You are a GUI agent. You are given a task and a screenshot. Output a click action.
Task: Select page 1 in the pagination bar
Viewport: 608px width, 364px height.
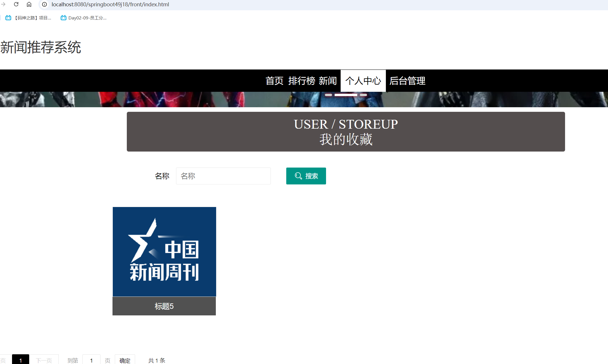(20, 360)
